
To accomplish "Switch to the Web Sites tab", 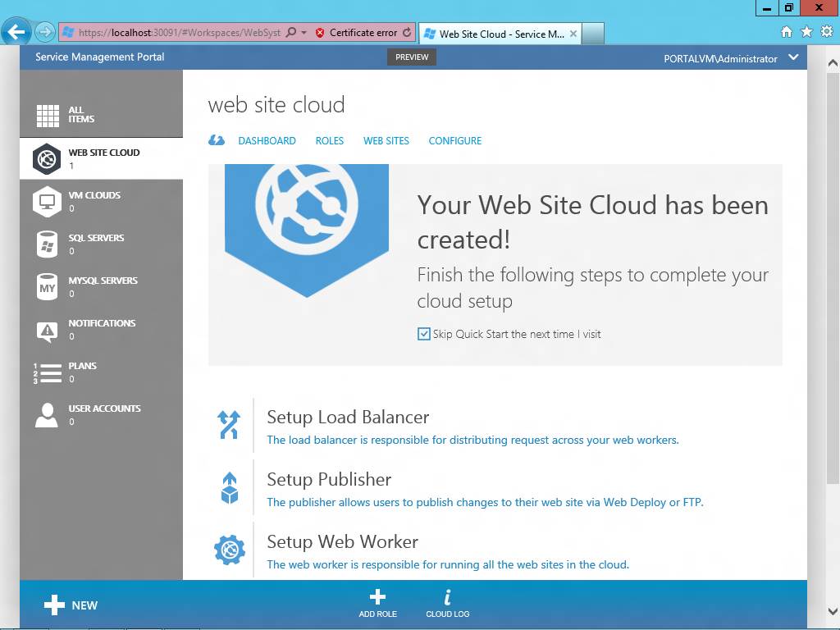I will pyautogui.click(x=386, y=141).
